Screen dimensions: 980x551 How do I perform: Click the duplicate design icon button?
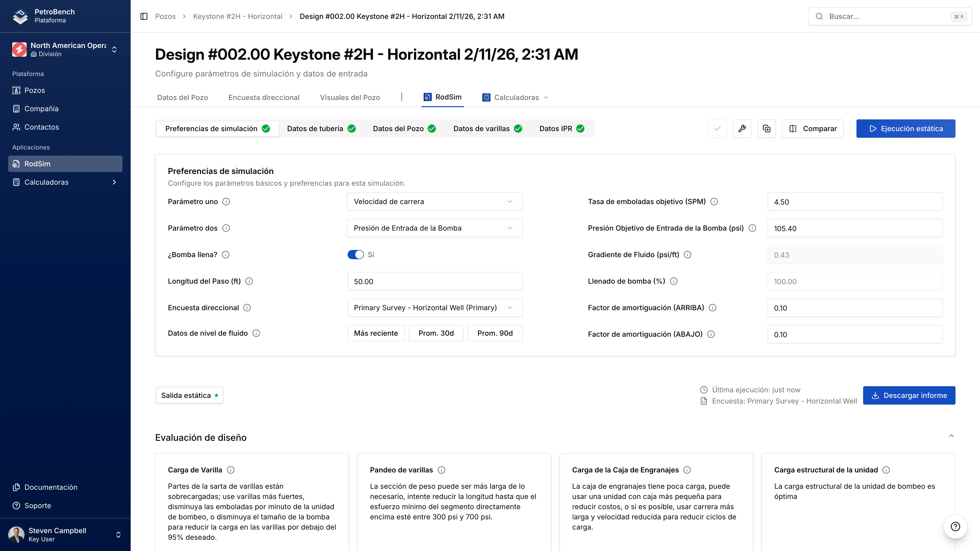[x=766, y=129]
